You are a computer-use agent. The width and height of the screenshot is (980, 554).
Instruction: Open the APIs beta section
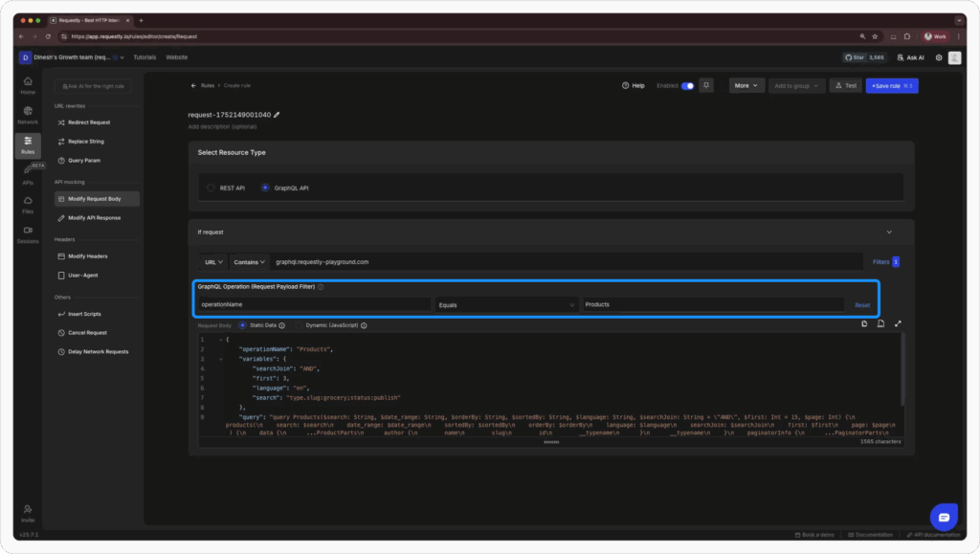click(29, 174)
